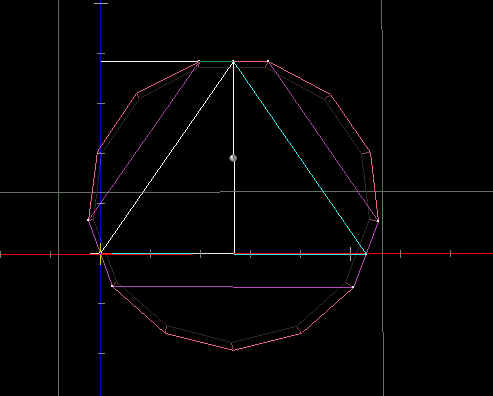Select the bottom vertex of the pink polygon

pyautogui.click(x=233, y=350)
